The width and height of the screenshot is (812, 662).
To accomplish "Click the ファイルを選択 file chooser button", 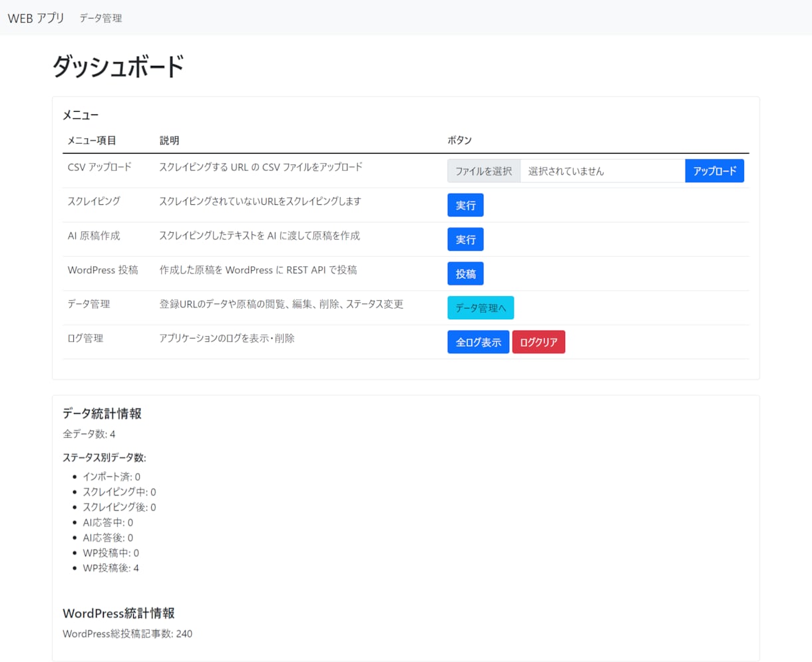I will [484, 171].
